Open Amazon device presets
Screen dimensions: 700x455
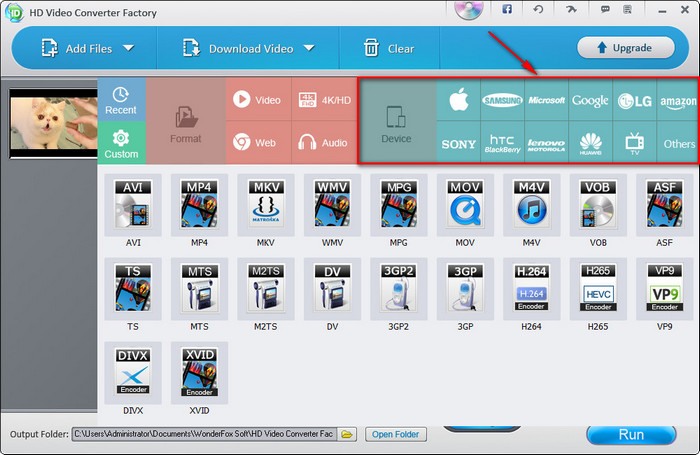(x=678, y=100)
